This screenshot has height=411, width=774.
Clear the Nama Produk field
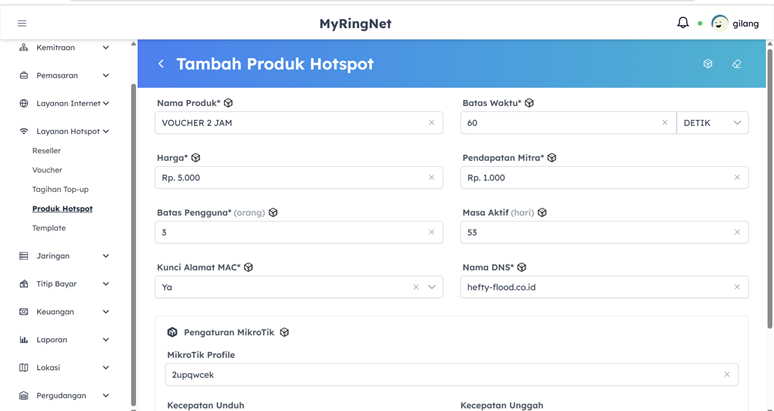pyautogui.click(x=432, y=123)
